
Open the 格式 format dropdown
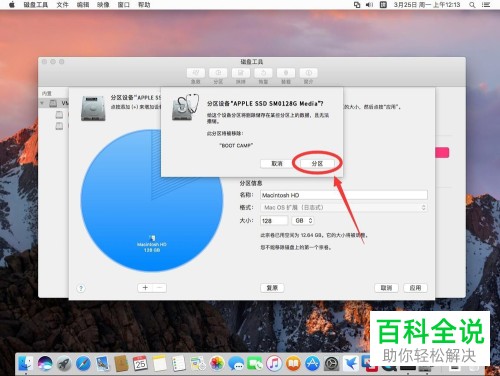[344, 207]
